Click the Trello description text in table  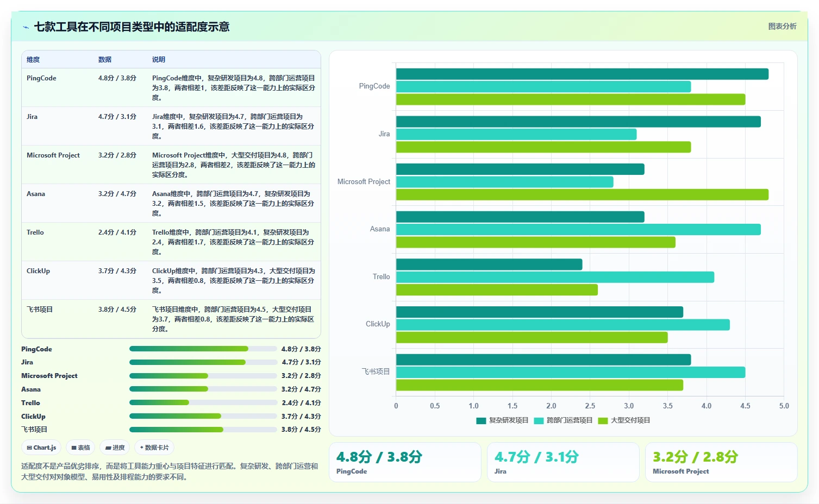234,242
